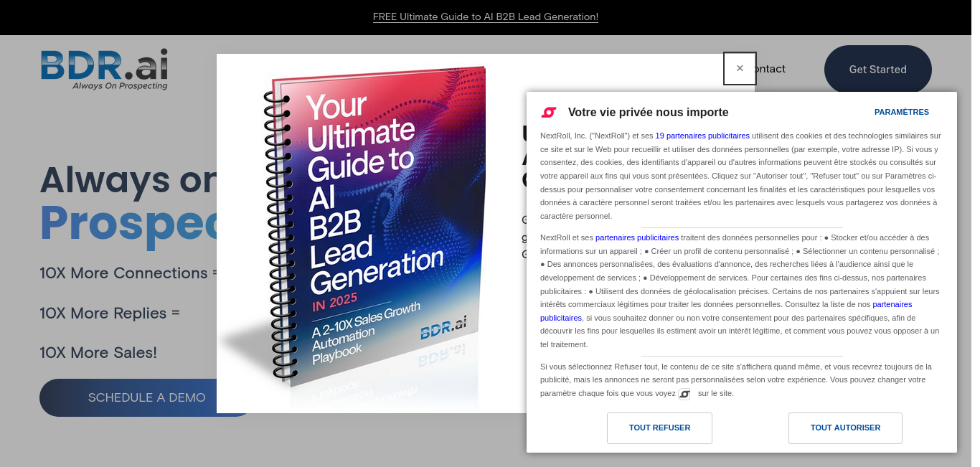980x467 pixels.
Task: Open 'partenaires publicitaires' link after 'NextRoll et ses'
Action: coord(637,237)
